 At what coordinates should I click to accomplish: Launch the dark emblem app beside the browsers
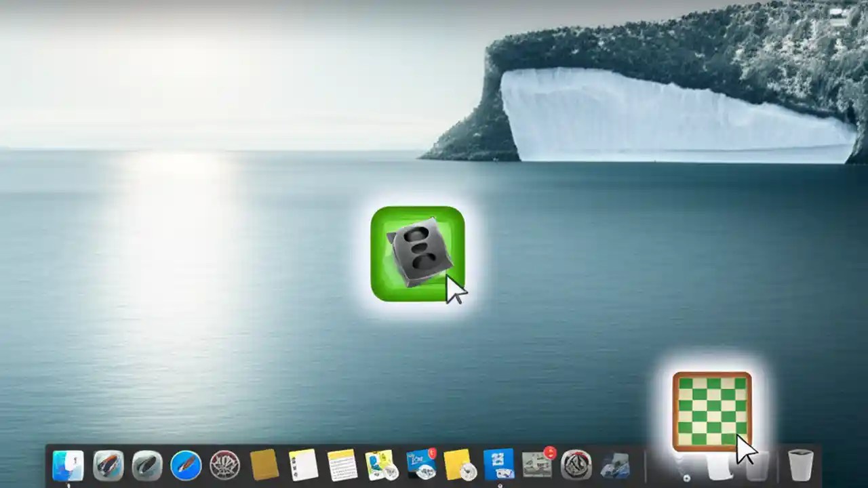pyautogui.click(x=224, y=464)
